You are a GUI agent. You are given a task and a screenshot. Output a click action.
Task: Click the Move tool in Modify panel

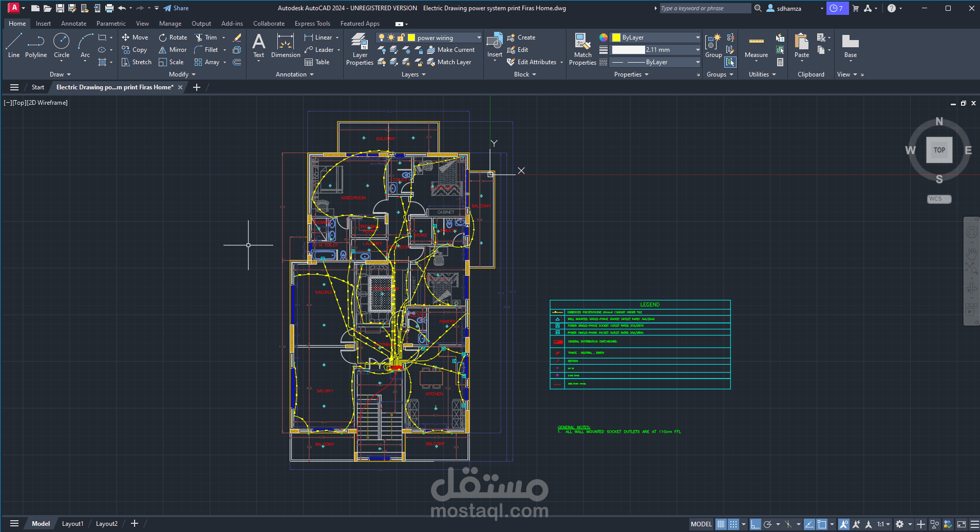(x=135, y=37)
